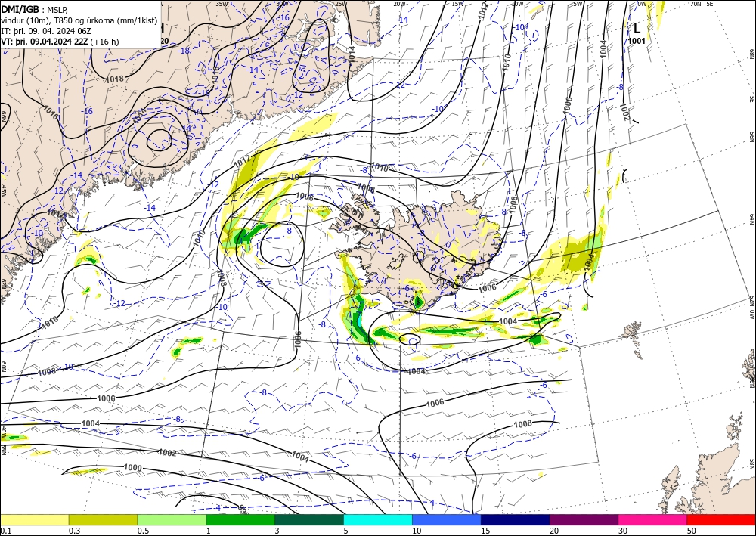The image size is (756, 536).
Task: Click the '5E' label at top right corner
Action: pos(710,4)
